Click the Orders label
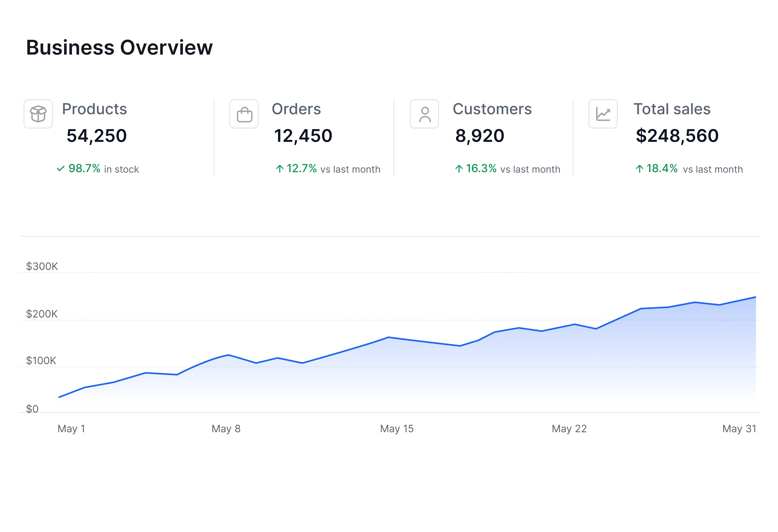Viewport: 778px width, 532px height. [x=296, y=109]
